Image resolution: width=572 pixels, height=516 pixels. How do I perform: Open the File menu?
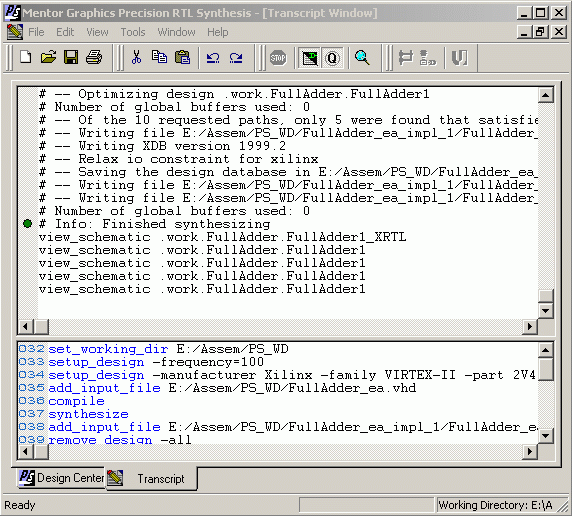pyautogui.click(x=36, y=32)
